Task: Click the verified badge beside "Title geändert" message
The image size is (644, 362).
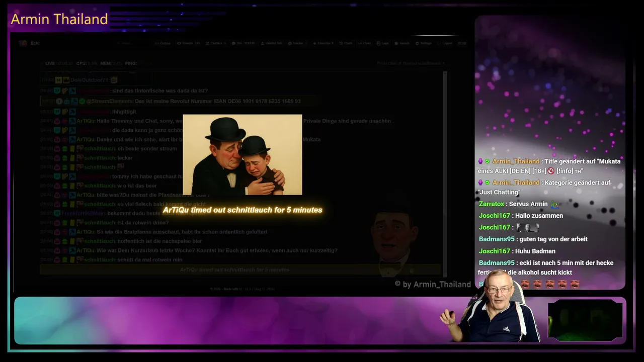Action: click(x=487, y=161)
